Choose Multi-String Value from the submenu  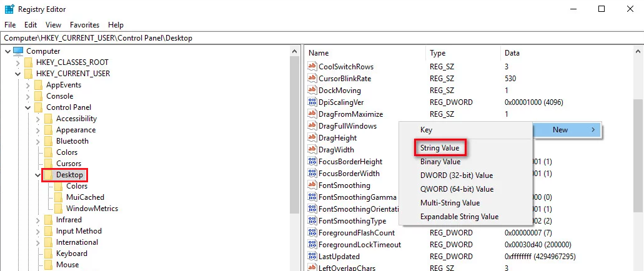[450, 203]
